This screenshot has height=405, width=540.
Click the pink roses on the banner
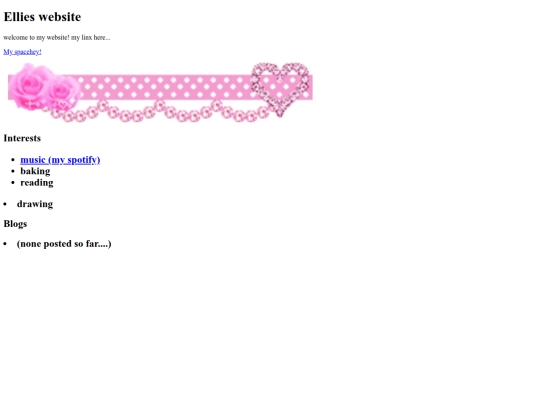44,87
